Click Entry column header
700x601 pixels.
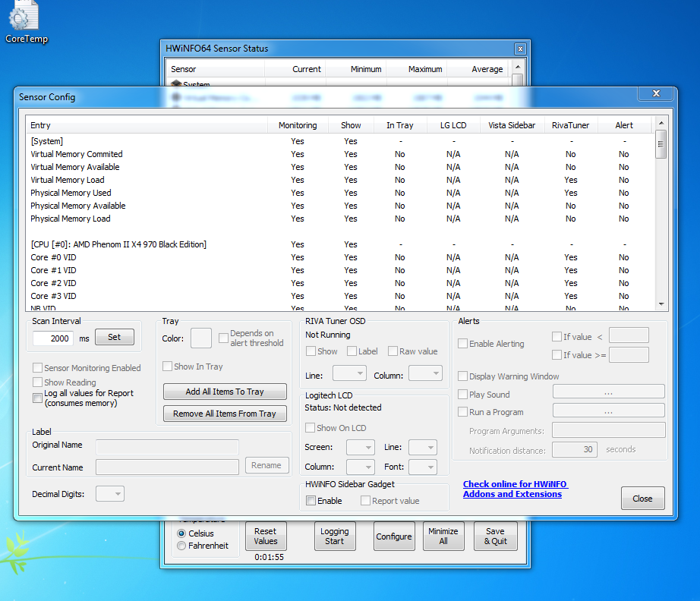click(147, 125)
